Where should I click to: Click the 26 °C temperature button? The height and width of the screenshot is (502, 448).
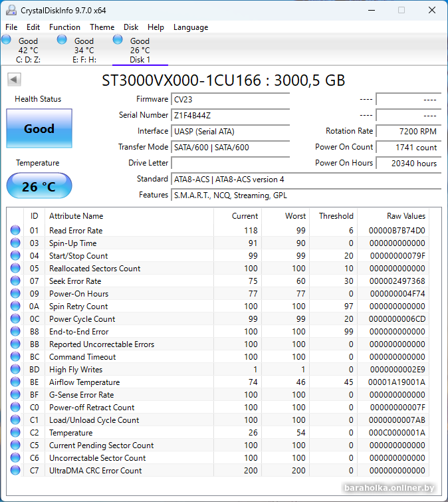click(x=39, y=186)
